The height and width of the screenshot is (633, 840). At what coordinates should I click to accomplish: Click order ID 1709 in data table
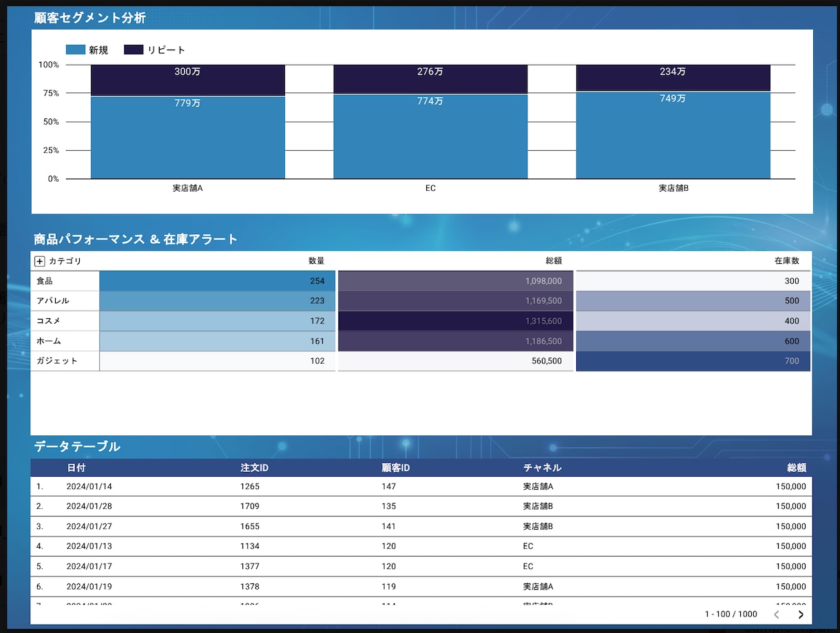click(250, 506)
